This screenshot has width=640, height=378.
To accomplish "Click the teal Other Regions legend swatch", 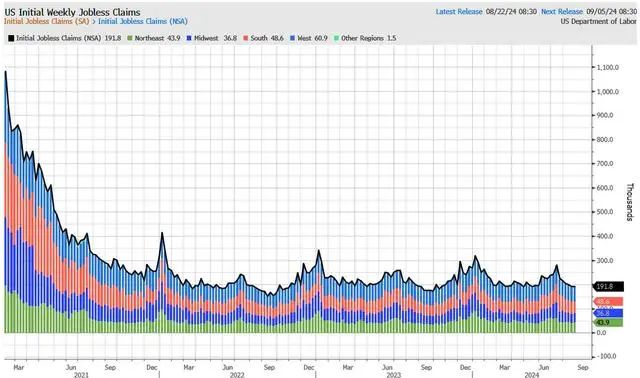I will [x=336, y=38].
